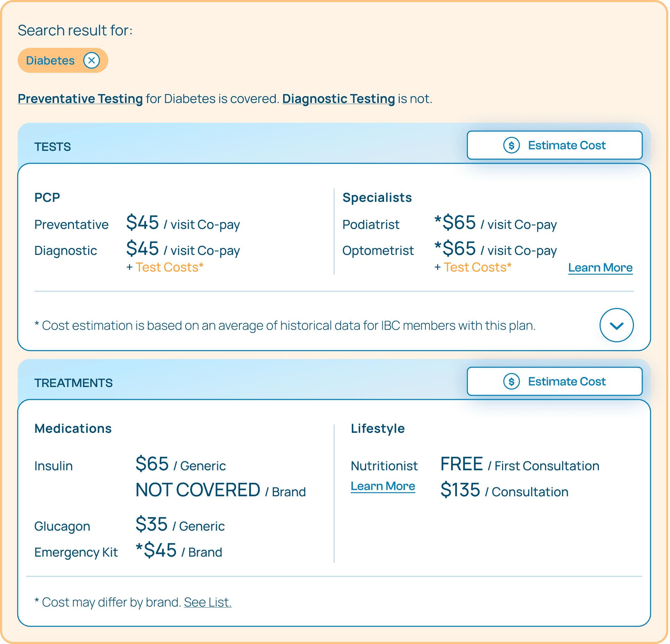Image resolution: width=670 pixels, height=644 pixels.
Task: Expand Tests details with chevron button
Action: (616, 325)
